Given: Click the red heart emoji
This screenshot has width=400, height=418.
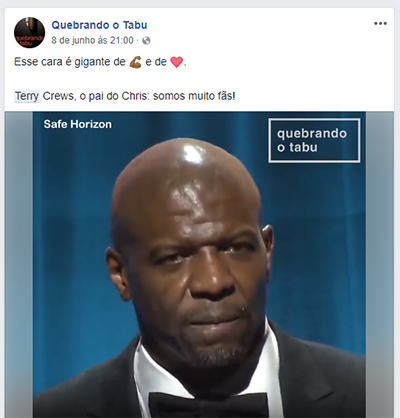Looking at the screenshot, I should (x=176, y=62).
